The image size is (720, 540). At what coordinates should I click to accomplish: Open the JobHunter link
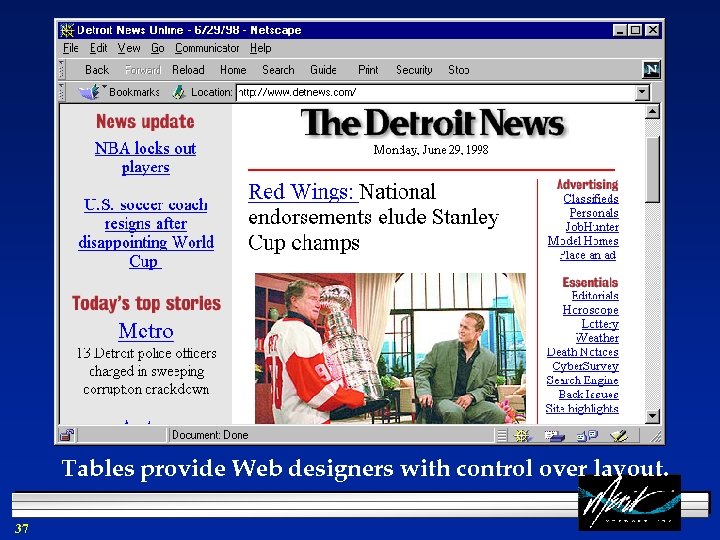pyautogui.click(x=592, y=227)
